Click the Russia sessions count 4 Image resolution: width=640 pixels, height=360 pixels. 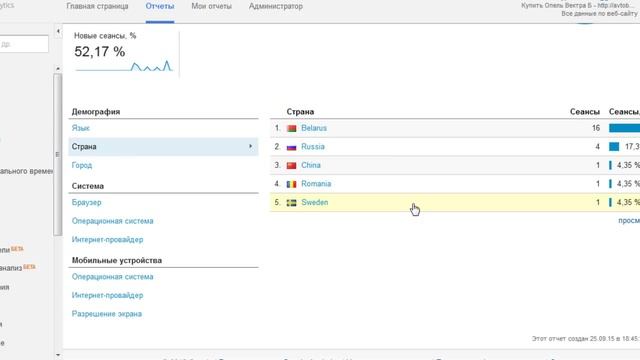(x=598, y=147)
